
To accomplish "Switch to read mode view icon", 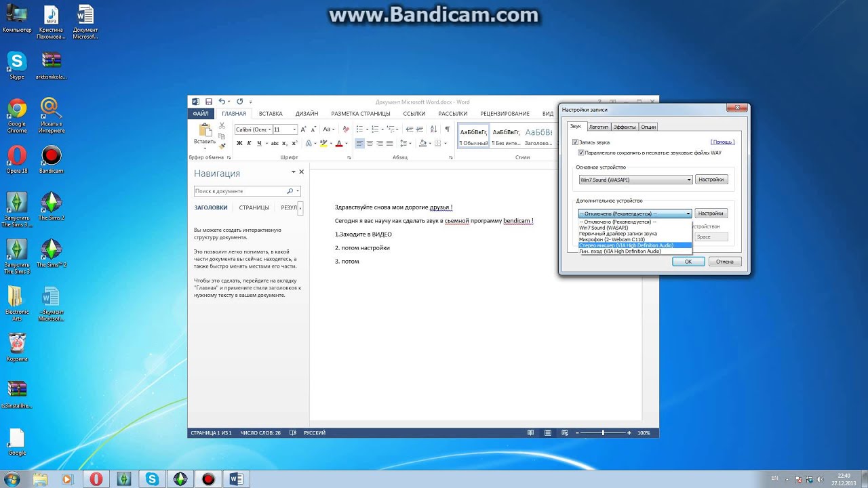I will [x=530, y=432].
